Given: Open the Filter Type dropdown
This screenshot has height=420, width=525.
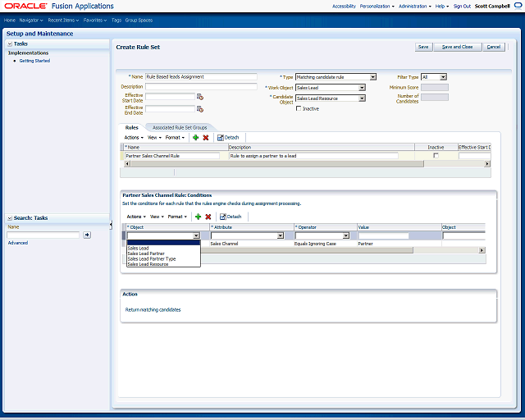Looking at the screenshot, I should pos(443,77).
